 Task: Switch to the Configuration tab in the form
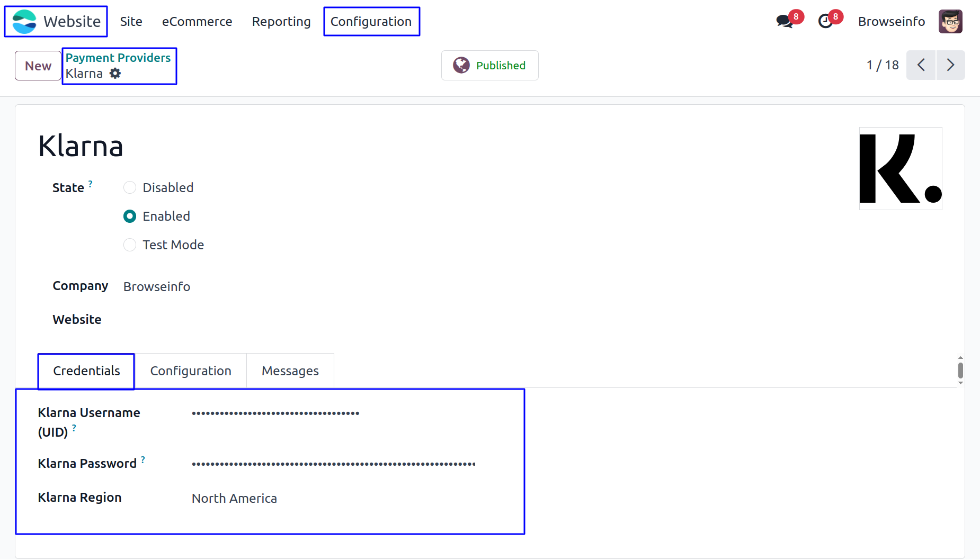(191, 371)
